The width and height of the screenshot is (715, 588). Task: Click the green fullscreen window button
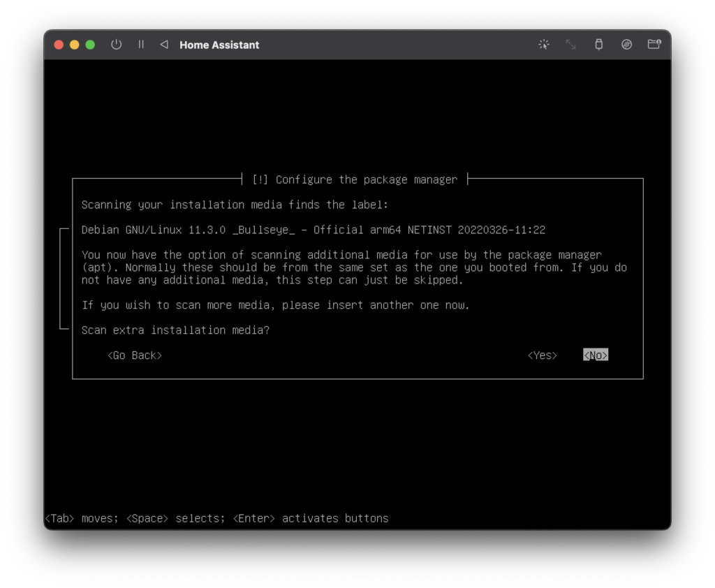[90, 45]
